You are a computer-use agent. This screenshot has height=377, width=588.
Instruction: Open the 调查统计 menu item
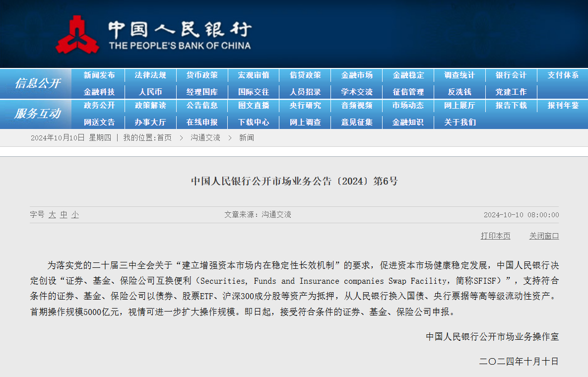coord(459,75)
